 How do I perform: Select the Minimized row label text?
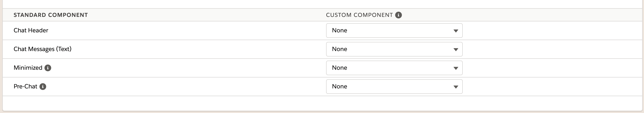coord(28,68)
